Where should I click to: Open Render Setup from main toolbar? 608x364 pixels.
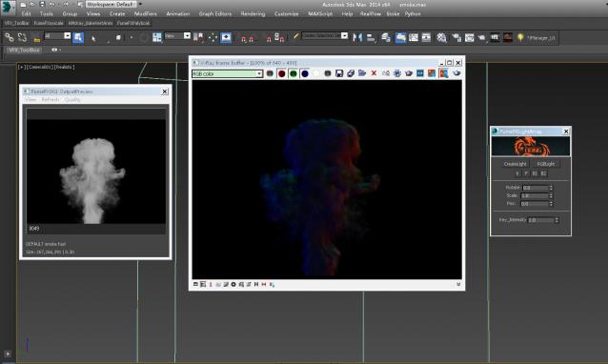point(456,37)
